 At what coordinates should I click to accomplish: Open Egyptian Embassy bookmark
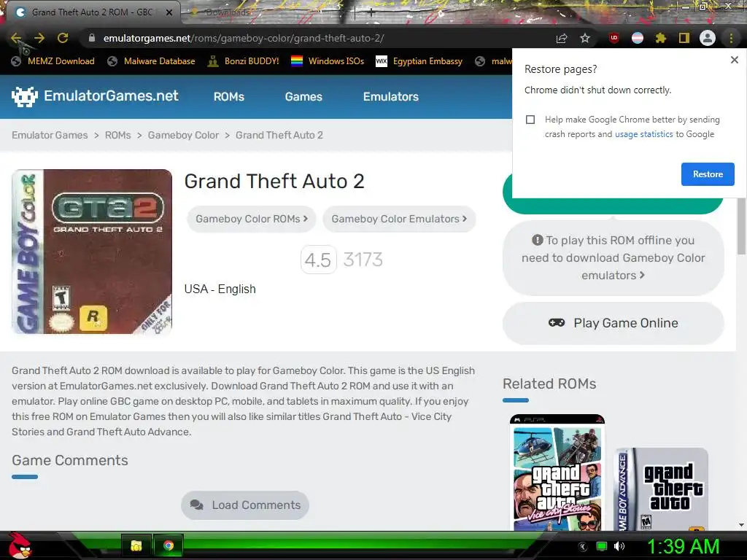point(419,61)
